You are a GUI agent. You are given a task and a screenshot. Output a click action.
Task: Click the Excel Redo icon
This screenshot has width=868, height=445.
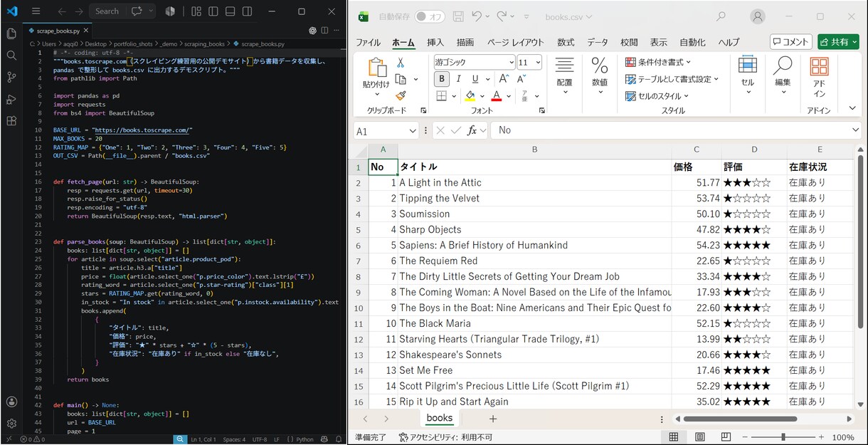tap(502, 16)
